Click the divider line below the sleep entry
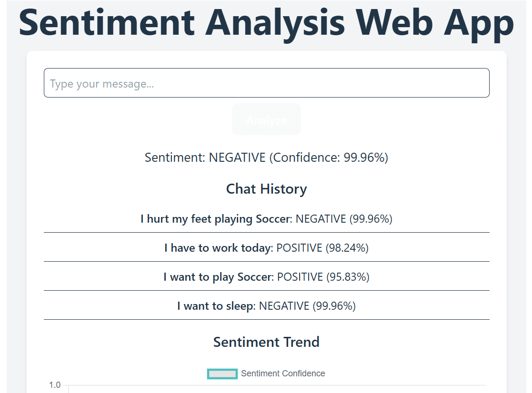Screen dimensions: 532x393 click(x=266, y=320)
